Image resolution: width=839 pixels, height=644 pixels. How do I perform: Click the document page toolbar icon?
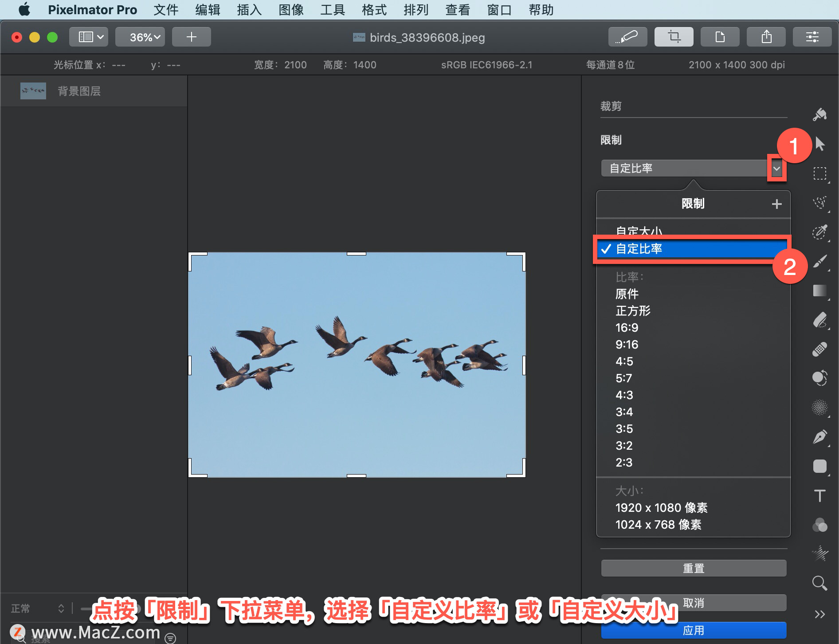(720, 37)
